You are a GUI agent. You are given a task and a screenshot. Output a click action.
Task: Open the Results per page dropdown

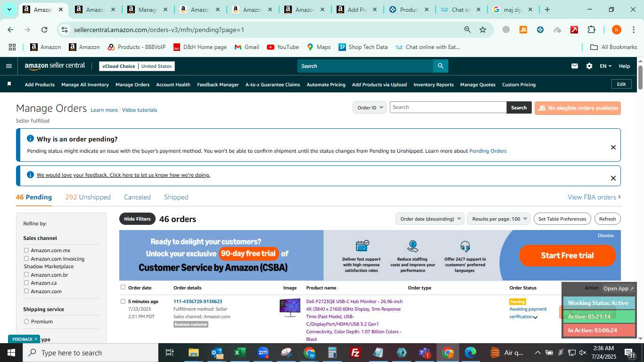pos(499,219)
